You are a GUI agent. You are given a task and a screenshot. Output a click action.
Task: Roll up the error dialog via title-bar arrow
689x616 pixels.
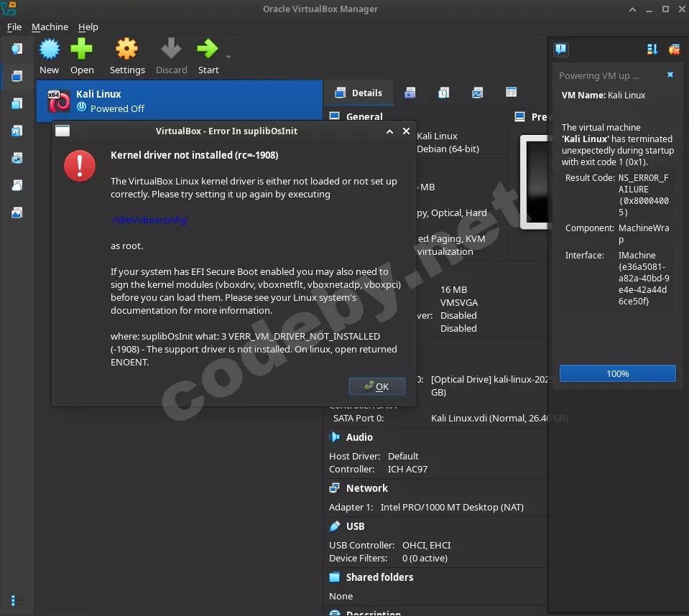tap(389, 131)
